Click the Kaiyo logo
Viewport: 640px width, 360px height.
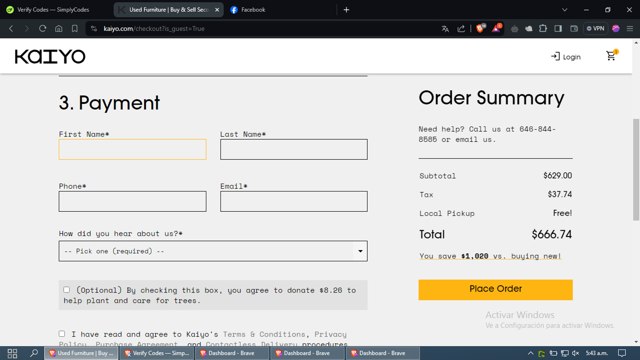tap(50, 57)
